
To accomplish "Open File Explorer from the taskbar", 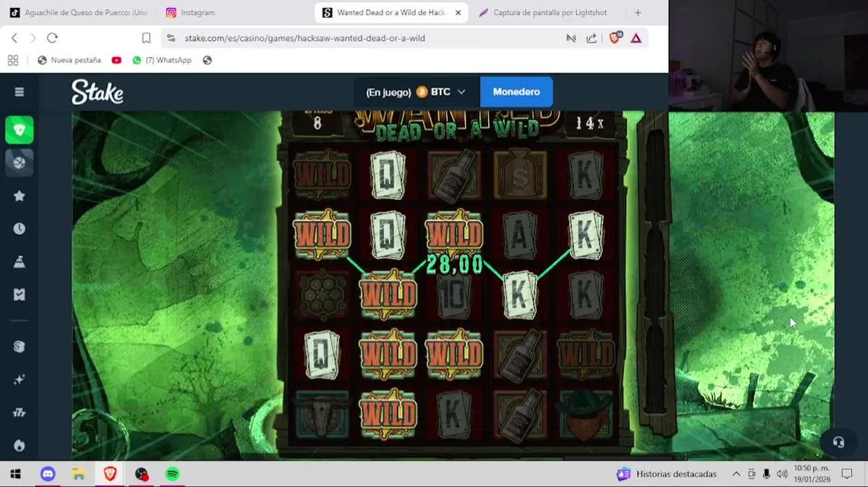I will (78, 474).
